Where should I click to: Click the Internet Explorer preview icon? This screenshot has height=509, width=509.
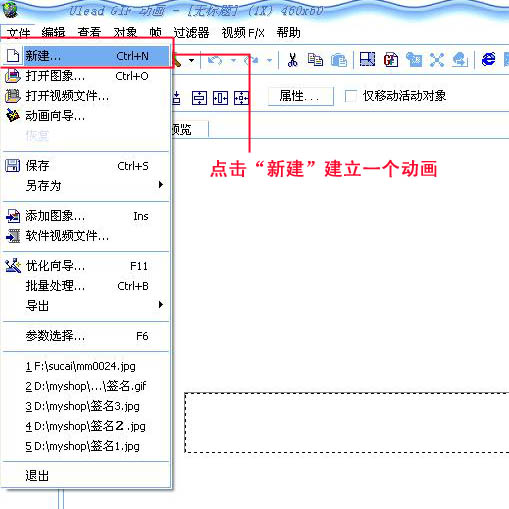pos(488,60)
